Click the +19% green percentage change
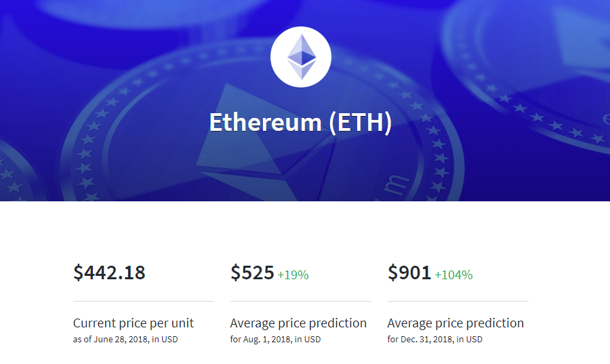 coord(293,275)
